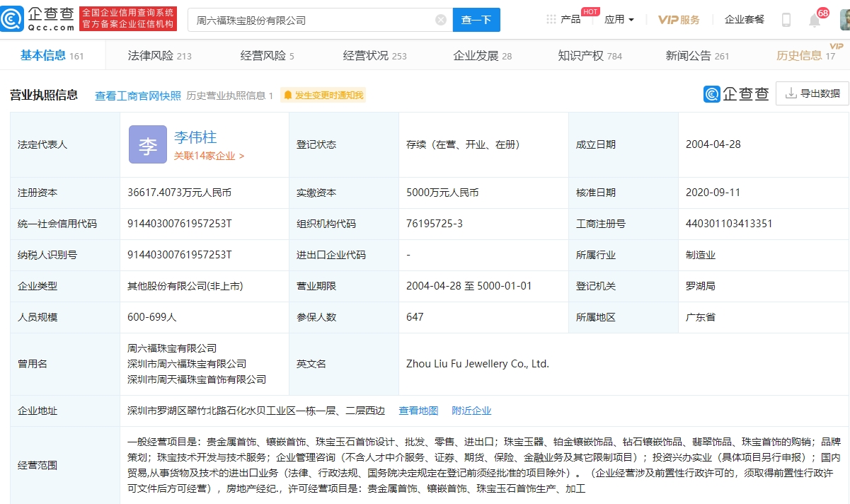Open VIP服务 in the header
This screenshot has width=850, height=504.
[x=679, y=20]
